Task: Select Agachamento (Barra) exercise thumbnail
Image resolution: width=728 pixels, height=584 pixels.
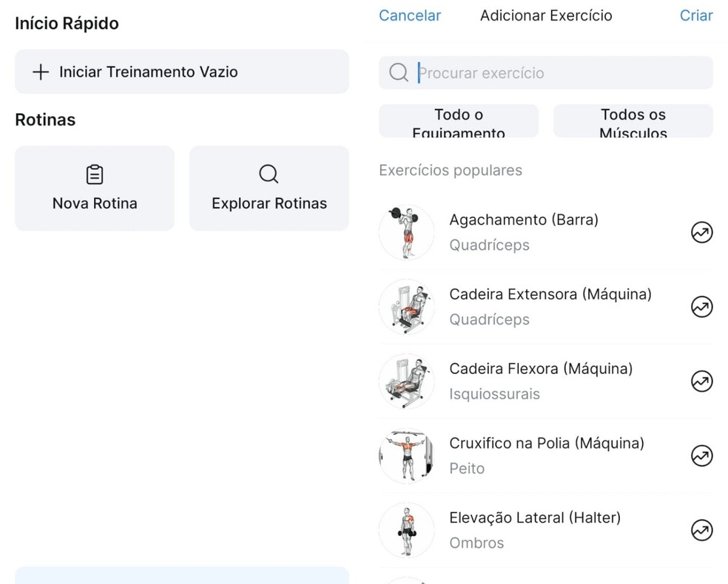Action: [x=406, y=232]
